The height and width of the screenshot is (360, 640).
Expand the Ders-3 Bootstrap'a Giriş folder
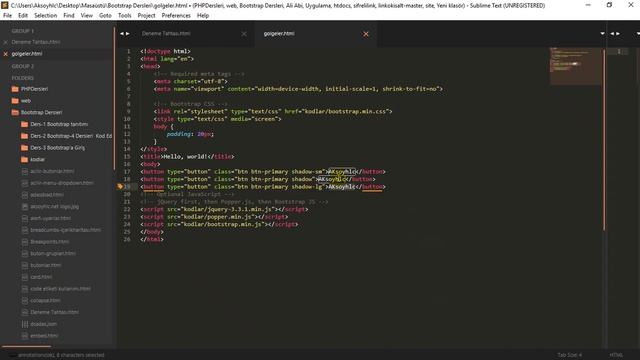tap(24, 148)
